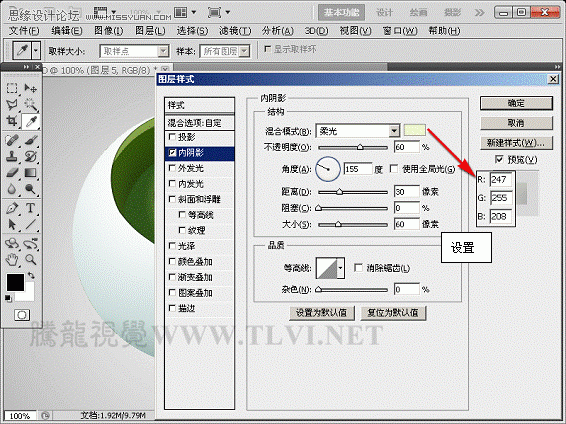Open the 等高线 contour picker arrow

(x=340, y=268)
